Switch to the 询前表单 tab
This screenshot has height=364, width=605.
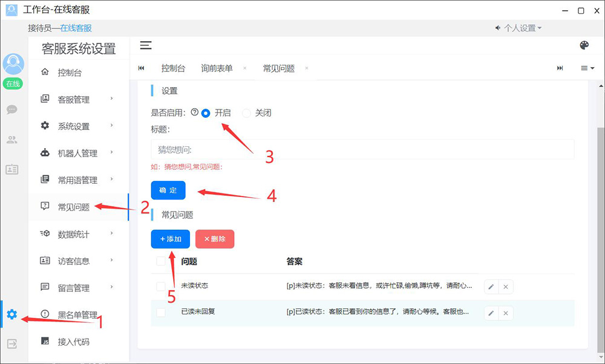[x=217, y=68]
